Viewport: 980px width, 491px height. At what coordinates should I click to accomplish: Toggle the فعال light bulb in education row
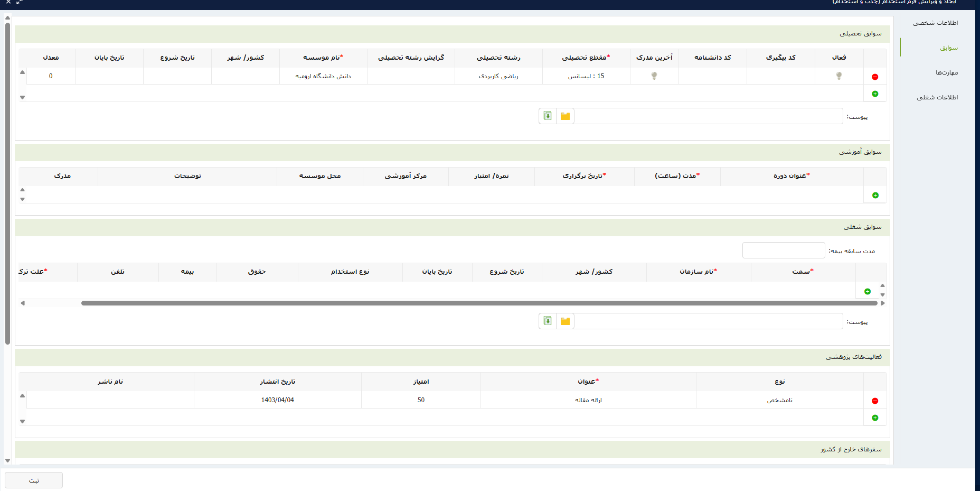click(838, 76)
